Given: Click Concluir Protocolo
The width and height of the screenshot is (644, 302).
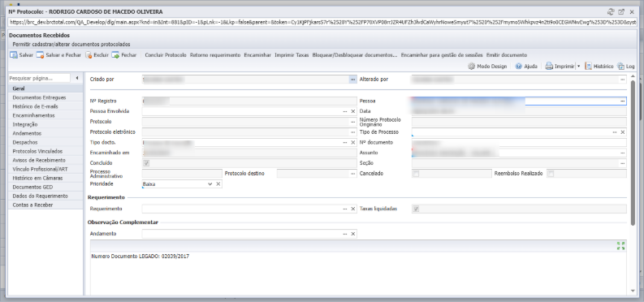Looking at the screenshot, I should [x=166, y=55].
